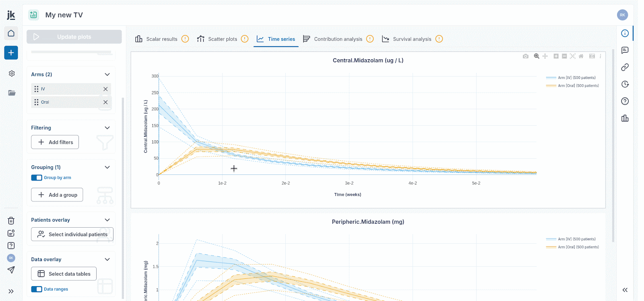This screenshot has width=644, height=301.
Task: Switch to the Scatter plots tab
Action: (x=222, y=39)
